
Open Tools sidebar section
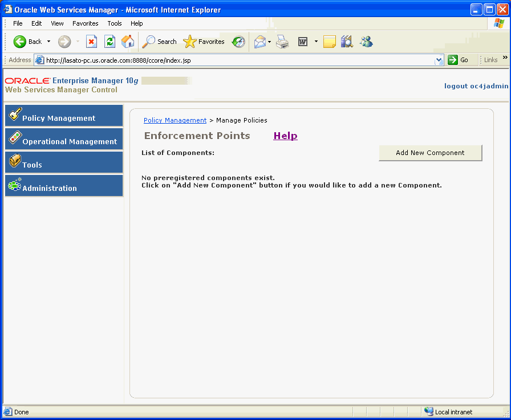click(x=64, y=162)
